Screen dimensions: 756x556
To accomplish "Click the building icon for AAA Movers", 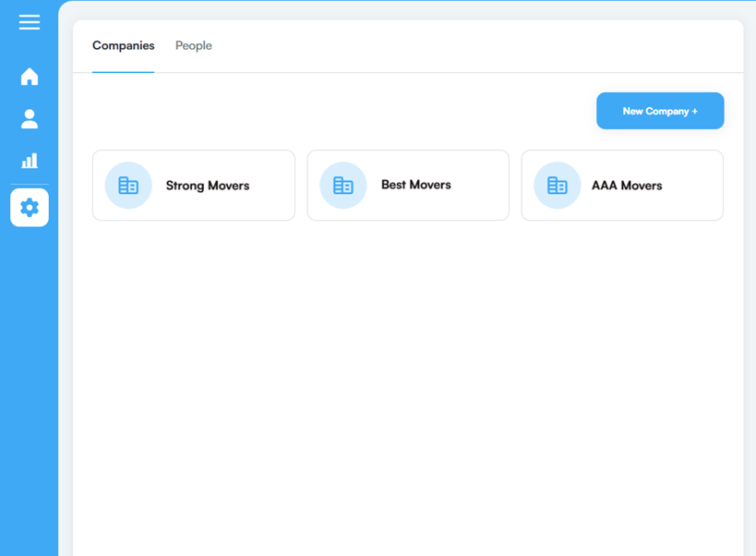I will [x=558, y=186].
